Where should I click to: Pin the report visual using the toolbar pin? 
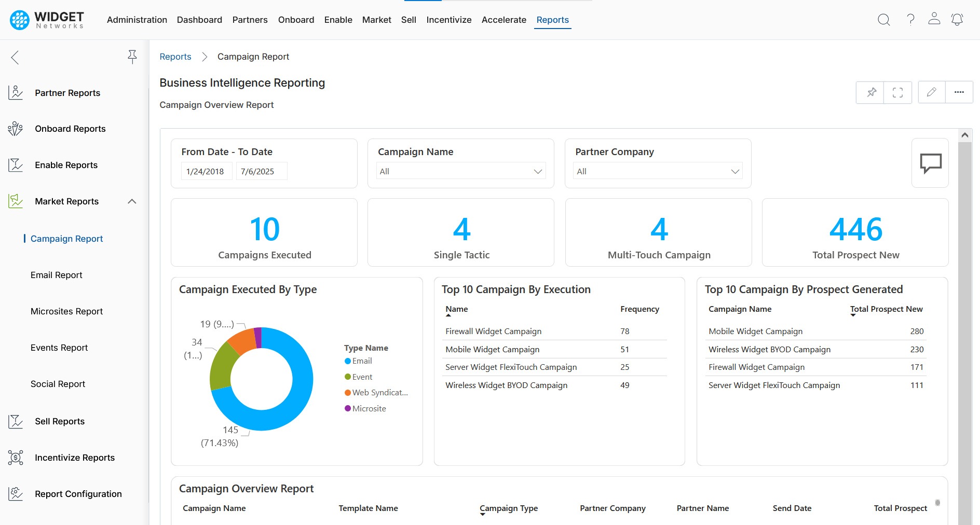[870, 92]
